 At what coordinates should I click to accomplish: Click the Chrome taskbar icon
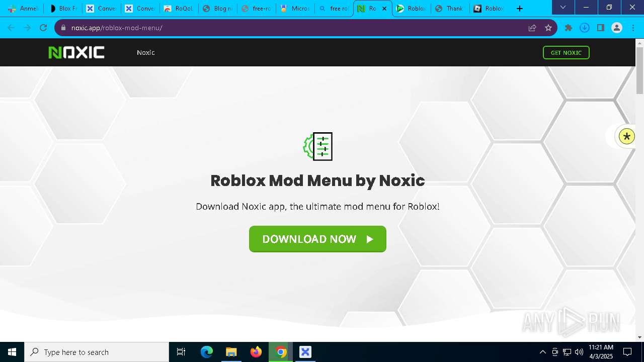pyautogui.click(x=281, y=352)
